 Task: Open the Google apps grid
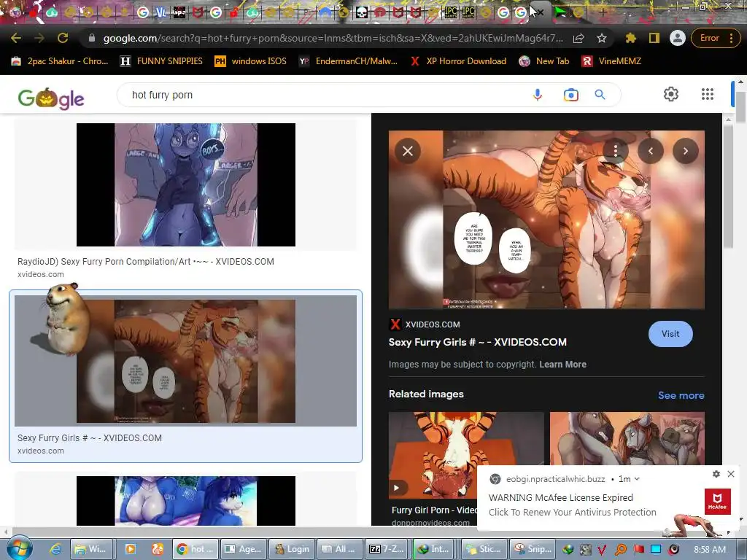click(x=708, y=94)
